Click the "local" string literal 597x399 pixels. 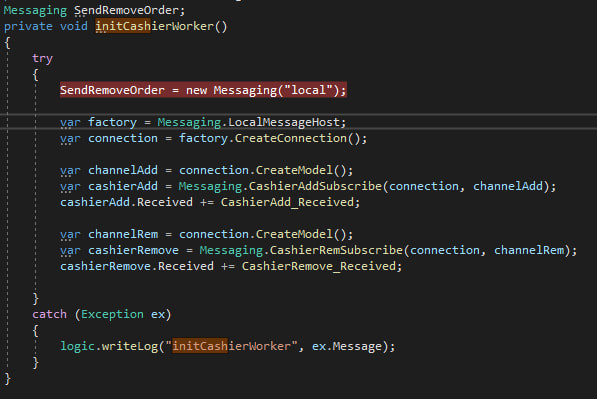point(308,90)
